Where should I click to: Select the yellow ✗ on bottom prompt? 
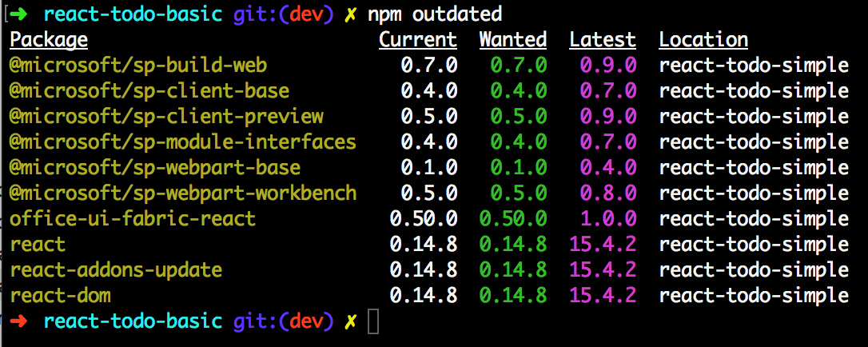(x=350, y=322)
